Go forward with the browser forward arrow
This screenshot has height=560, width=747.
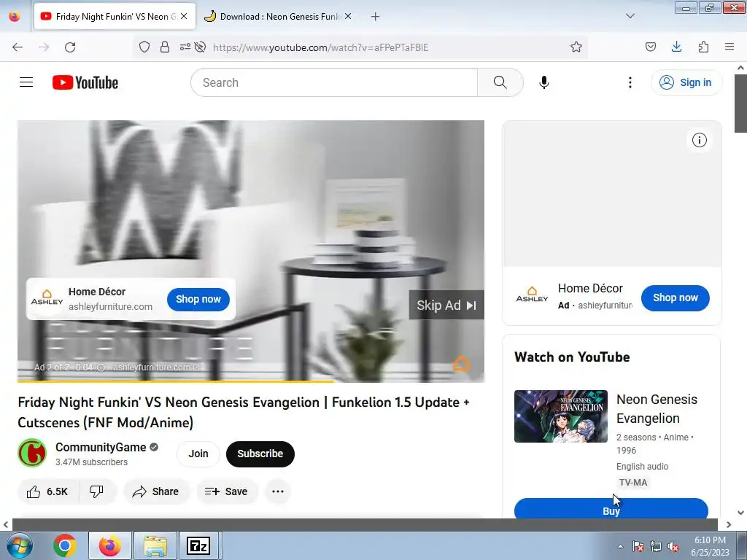pyautogui.click(x=44, y=47)
